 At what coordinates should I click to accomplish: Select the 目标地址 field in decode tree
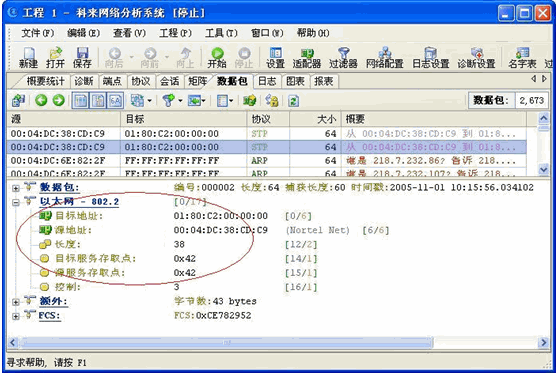point(79,216)
